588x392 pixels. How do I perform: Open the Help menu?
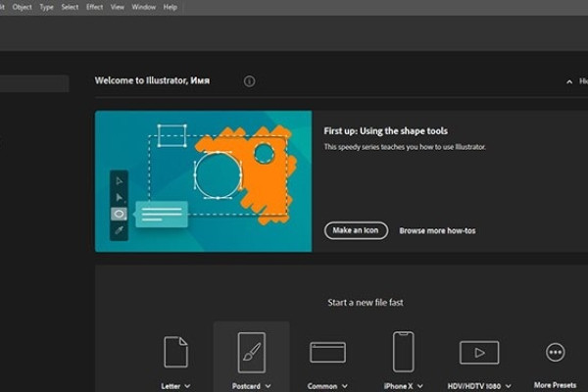click(171, 7)
